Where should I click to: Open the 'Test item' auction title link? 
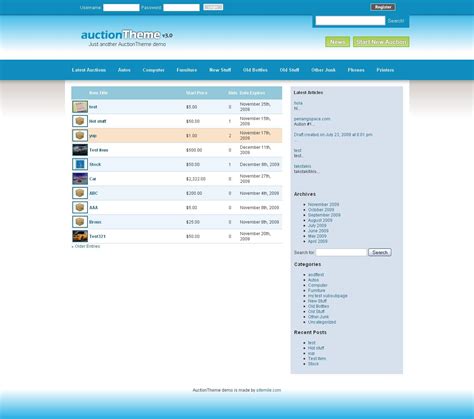(x=99, y=150)
